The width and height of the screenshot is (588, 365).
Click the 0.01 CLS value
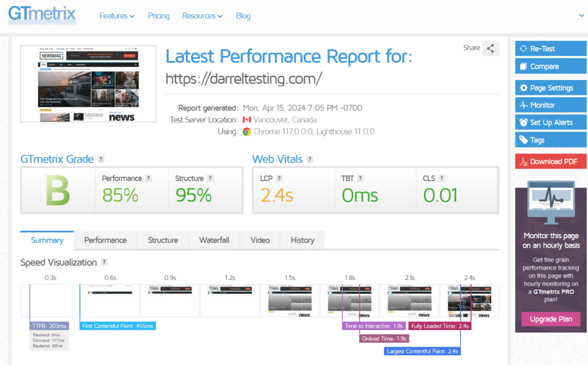(440, 195)
